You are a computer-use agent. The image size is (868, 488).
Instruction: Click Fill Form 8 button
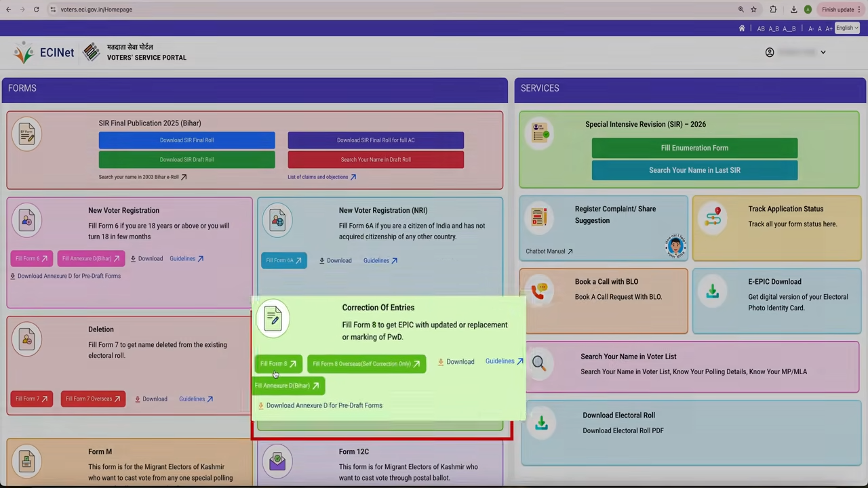(278, 364)
